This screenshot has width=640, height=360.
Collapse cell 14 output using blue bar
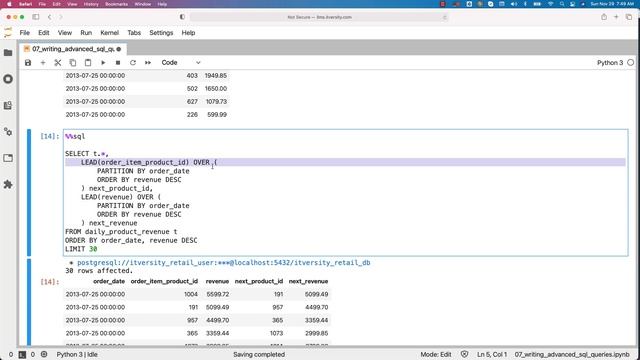click(29, 302)
